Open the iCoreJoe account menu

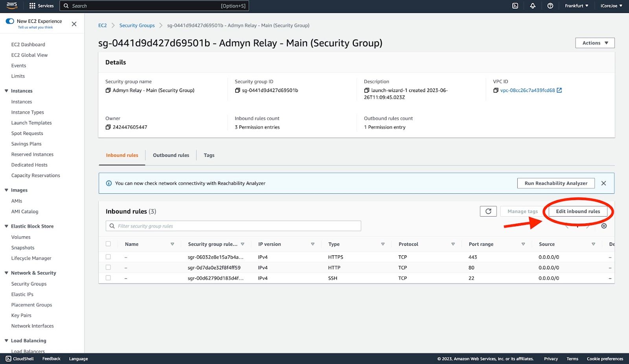(611, 6)
